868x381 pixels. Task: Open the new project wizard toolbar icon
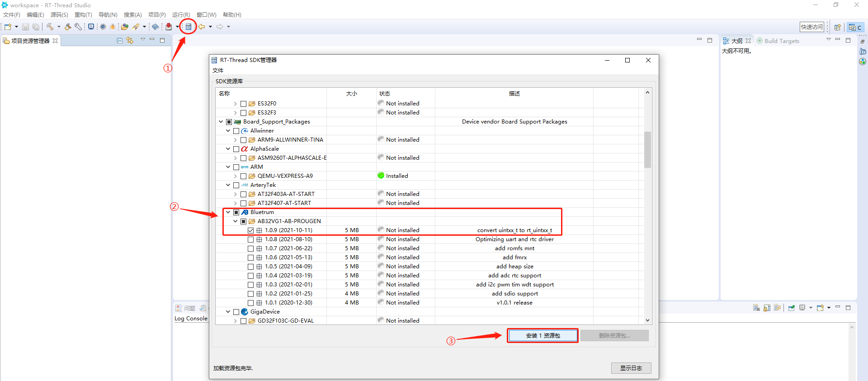point(8,27)
